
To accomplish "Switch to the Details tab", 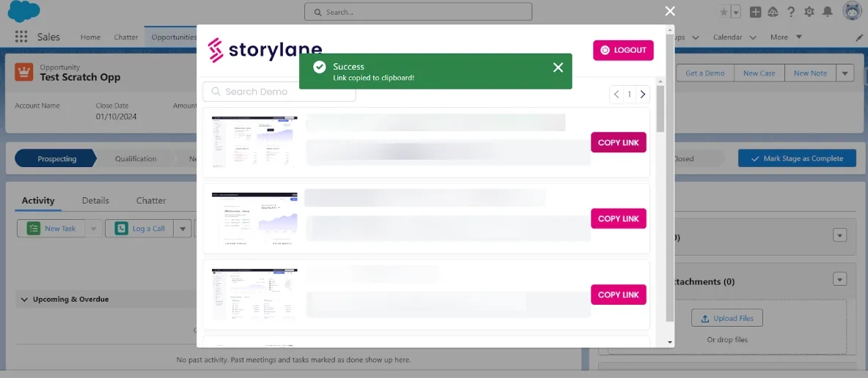I will point(95,201).
